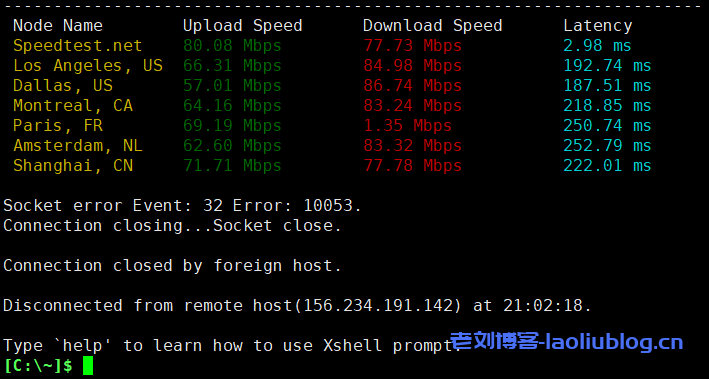Click the Dallas, US node entry
Viewport: 709px width, 379px height.
pyautogui.click(x=63, y=86)
